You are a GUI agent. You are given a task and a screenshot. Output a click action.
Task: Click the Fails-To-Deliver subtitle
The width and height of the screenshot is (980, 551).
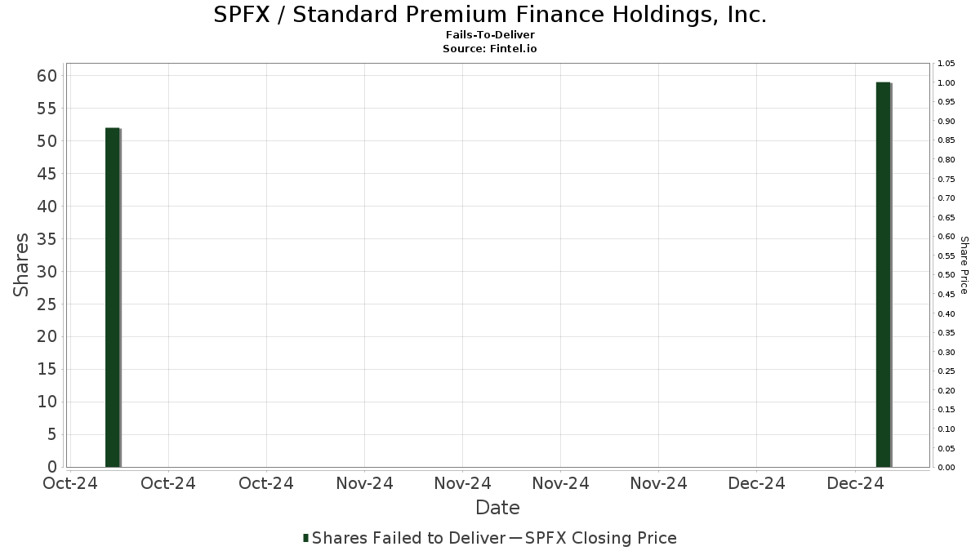click(490, 35)
